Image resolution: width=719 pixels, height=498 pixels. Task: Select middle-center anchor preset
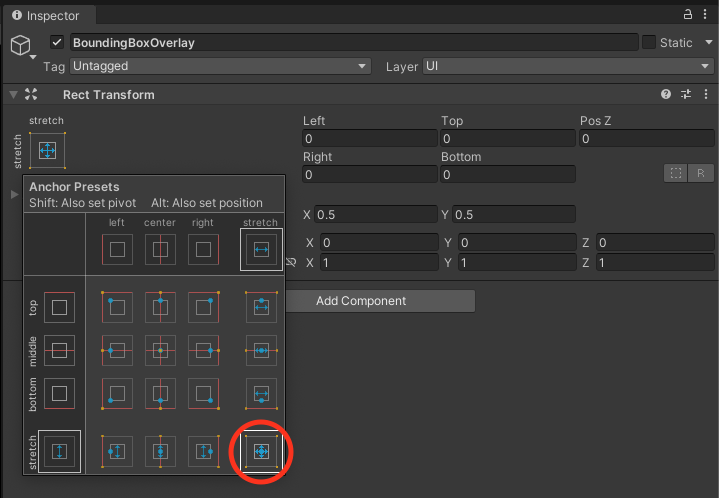(x=160, y=350)
